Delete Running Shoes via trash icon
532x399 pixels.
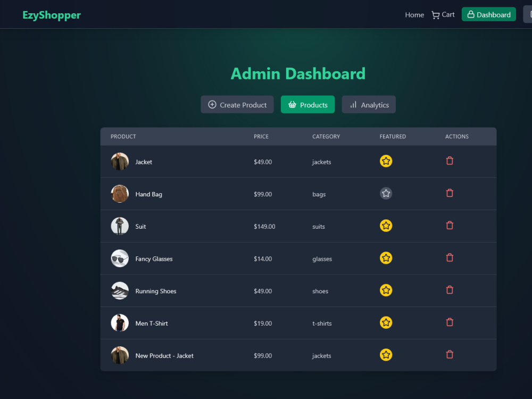(x=450, y=290)
